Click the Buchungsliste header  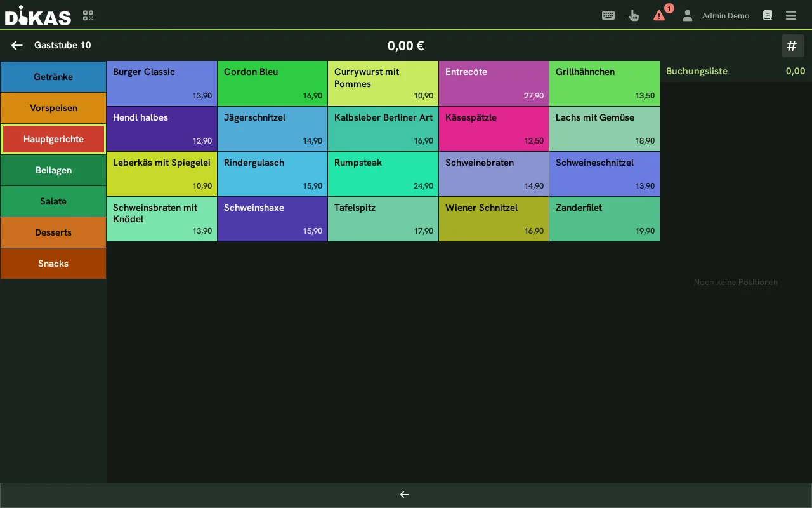tap(736, 71)
